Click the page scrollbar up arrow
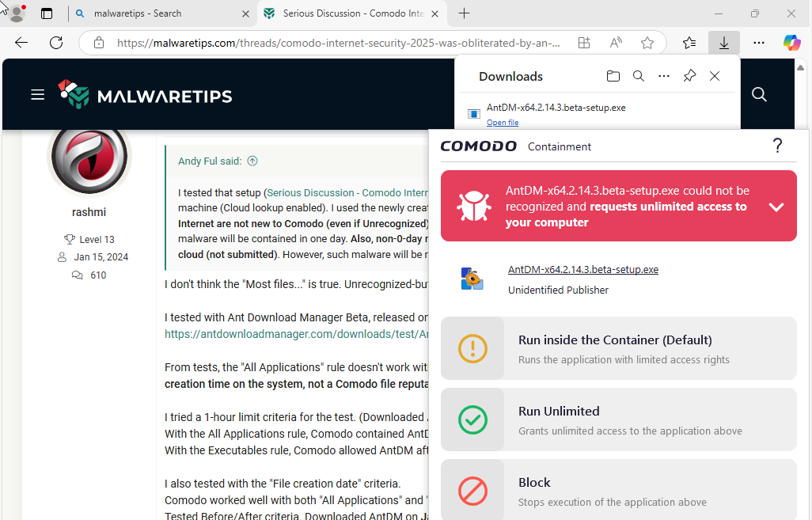 tap(801, 67)
